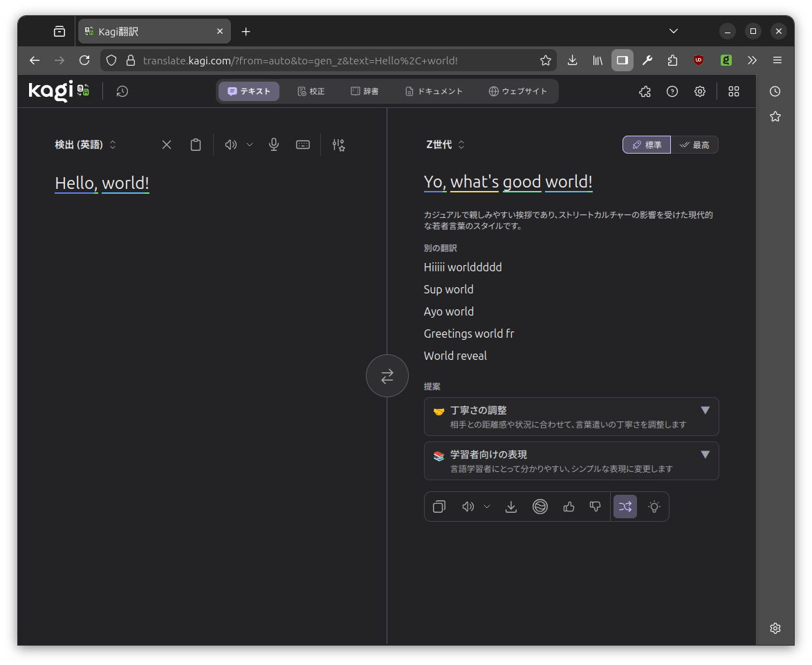Expand the 丁寧さの調整 suggestion
The width and height of the screenshot is (812, 665).
pyautogui.click(x=571, y=417)
